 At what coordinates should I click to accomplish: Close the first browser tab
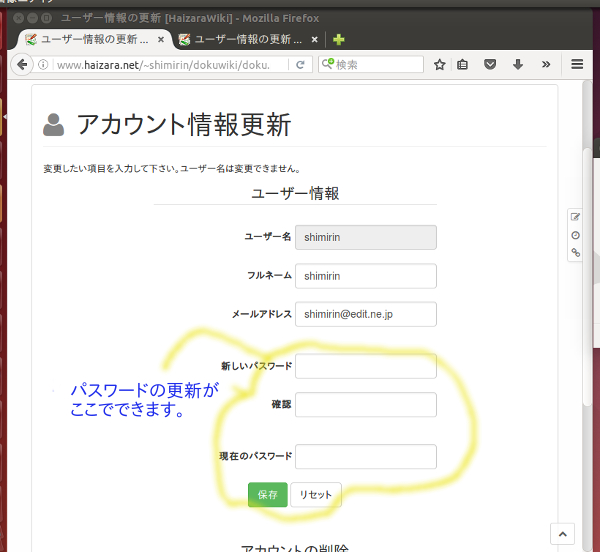[161, 40]
